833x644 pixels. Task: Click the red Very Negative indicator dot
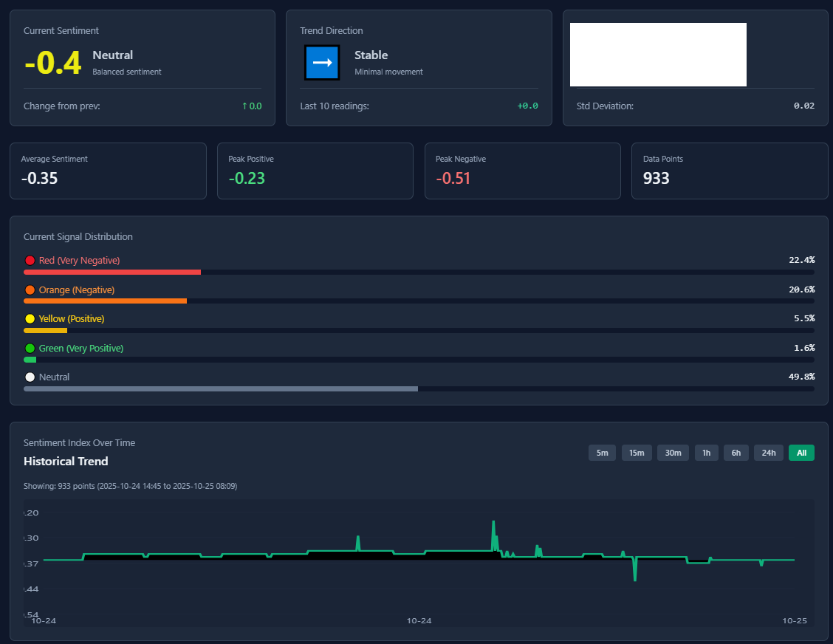pos(30,261)
